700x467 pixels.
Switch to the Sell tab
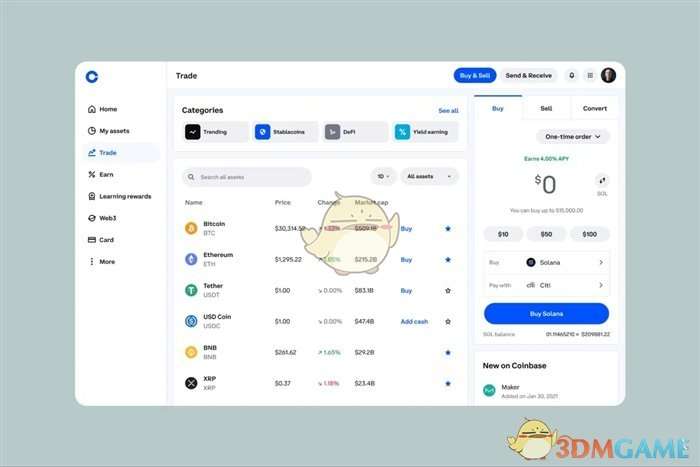click(x=546, y=108)
